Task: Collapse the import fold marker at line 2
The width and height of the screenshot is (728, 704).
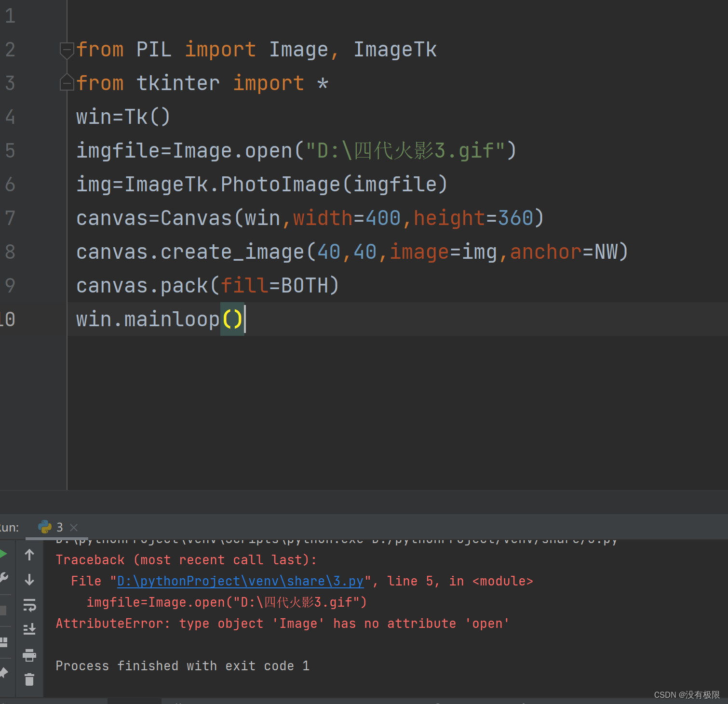Action: 67,50
